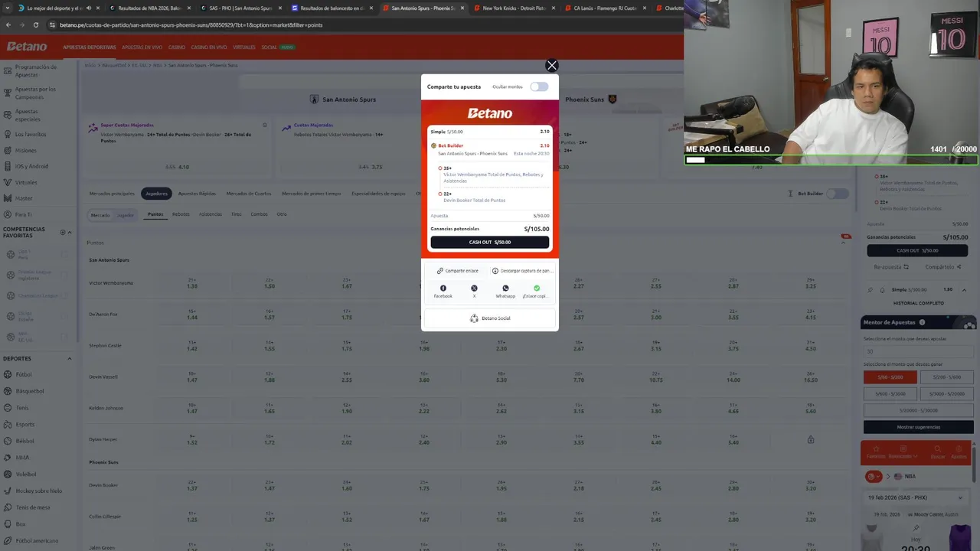Image resolution: width=980 pixels, height=551 pixels.
Task: Open Para Ti in sidebar
Action: (x=24, y=214)
